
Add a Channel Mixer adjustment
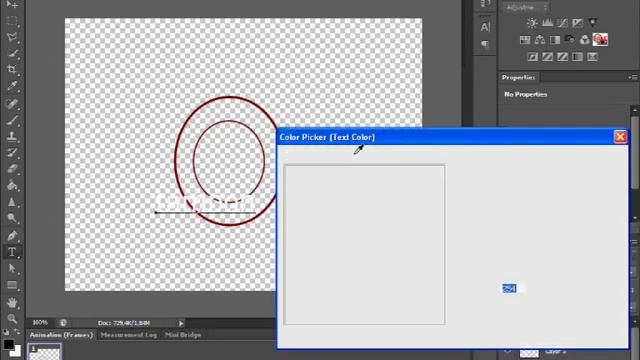point(584,40)
